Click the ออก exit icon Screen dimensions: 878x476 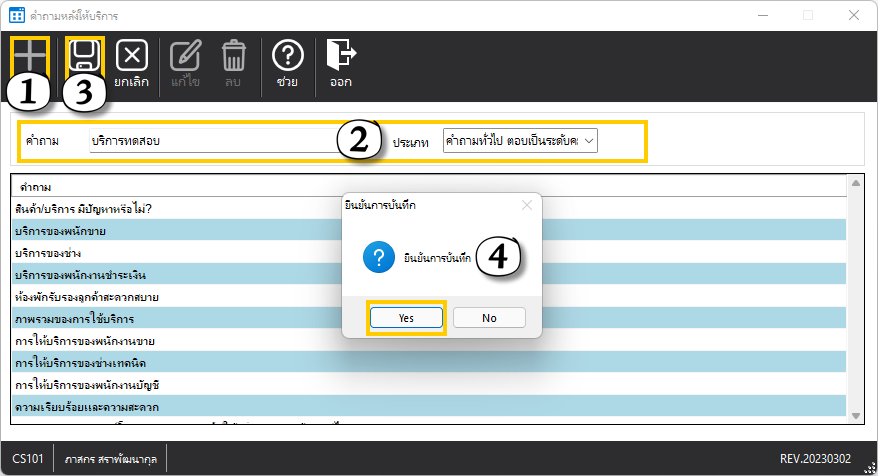point(341,62)
